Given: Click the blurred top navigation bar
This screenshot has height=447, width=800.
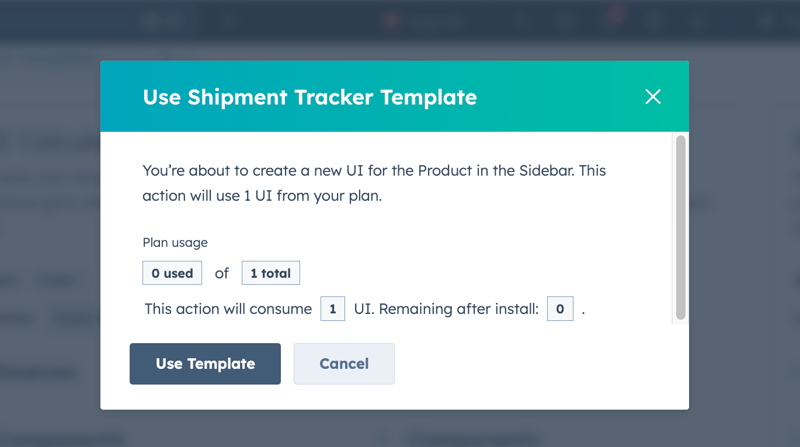Looking at the screenshot, I should point(300,20).
